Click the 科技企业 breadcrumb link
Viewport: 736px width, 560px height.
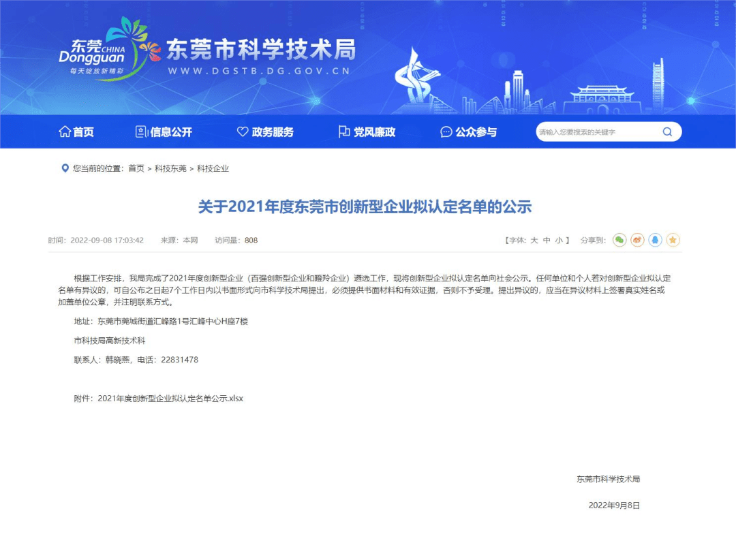point(213,168)
